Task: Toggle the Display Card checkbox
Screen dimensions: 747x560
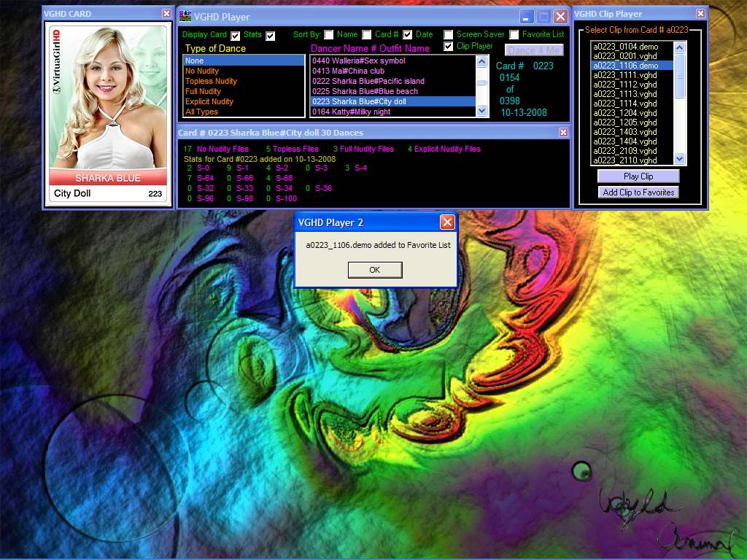Action: pyautogui.click(x=236, y=36)
